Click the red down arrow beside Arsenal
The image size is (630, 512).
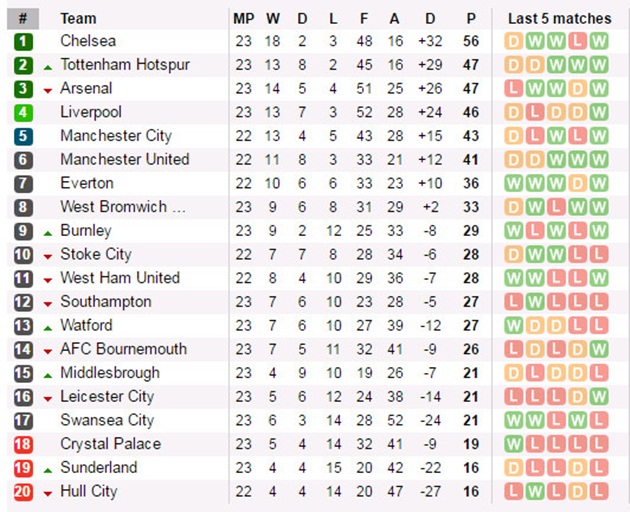coord(48,90)
